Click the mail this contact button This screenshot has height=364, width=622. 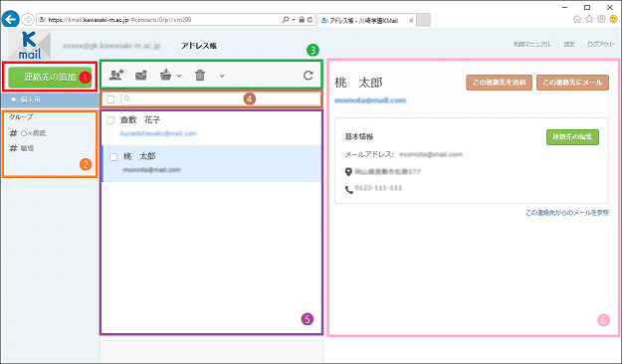pyautogui.click(x=572, y=83)
